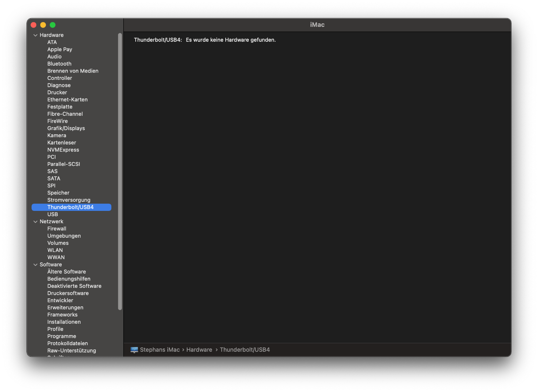Screen dimensions: 538x392
Task: Select highlighted Thunderbolt/USB4 sidebar item
Action: click(x=71, y=207)
